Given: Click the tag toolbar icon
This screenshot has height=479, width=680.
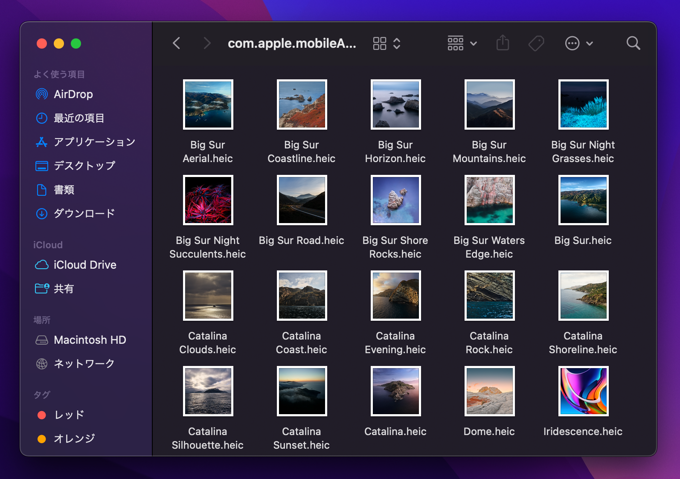Looking at the screenshot, I should pos(536,43).
